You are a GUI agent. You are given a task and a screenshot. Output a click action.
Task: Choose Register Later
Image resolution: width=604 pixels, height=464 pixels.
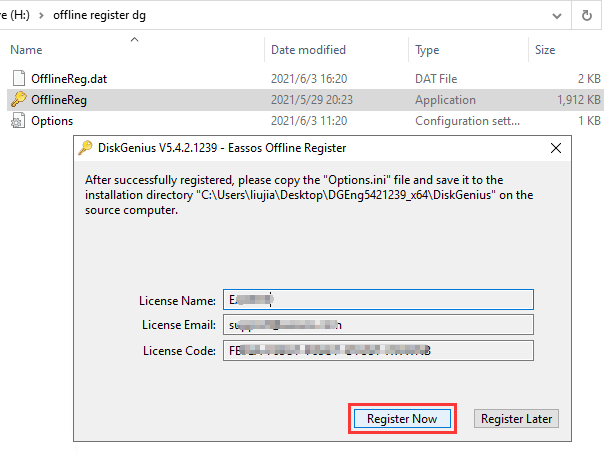tap(515, 419)
